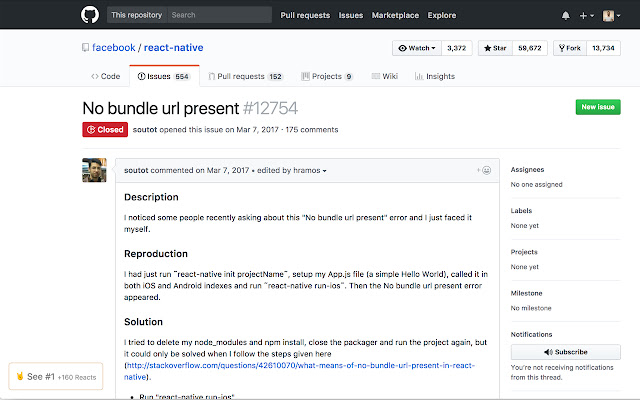Click the Subscribe notifications button
Screen dimensions: 640x400
566,352
